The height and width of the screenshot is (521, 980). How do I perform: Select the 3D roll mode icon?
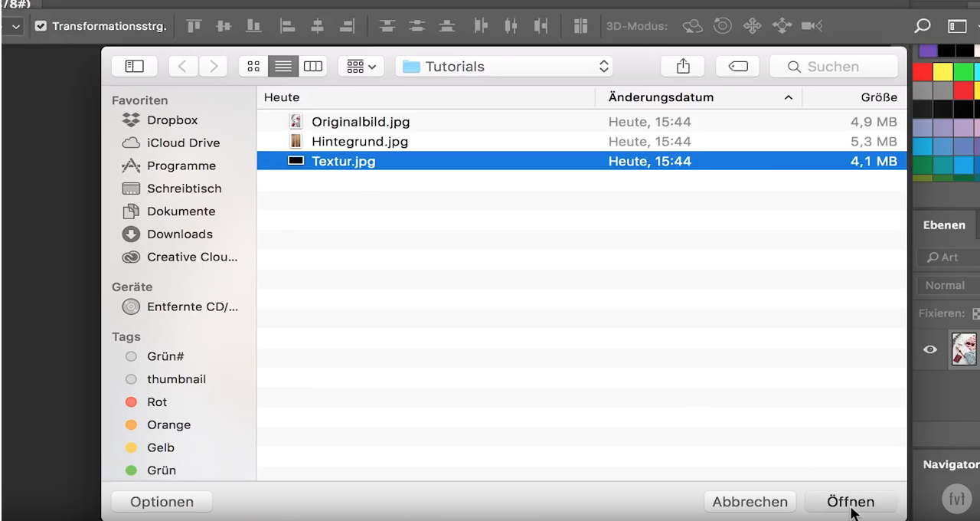722,26
